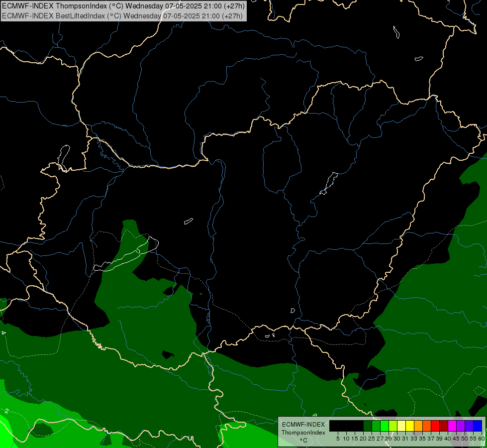
Task: Click the lifted index contour label 4
Action: click(3, 333)
